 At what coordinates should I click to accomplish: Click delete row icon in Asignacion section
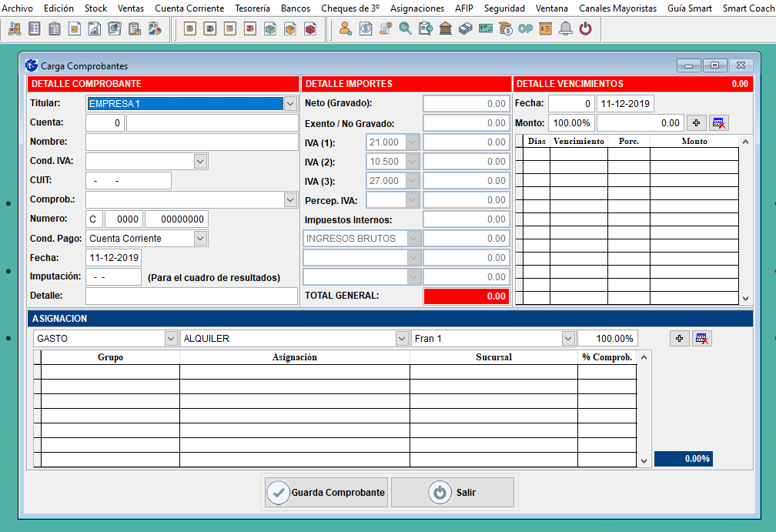[701, 339]
